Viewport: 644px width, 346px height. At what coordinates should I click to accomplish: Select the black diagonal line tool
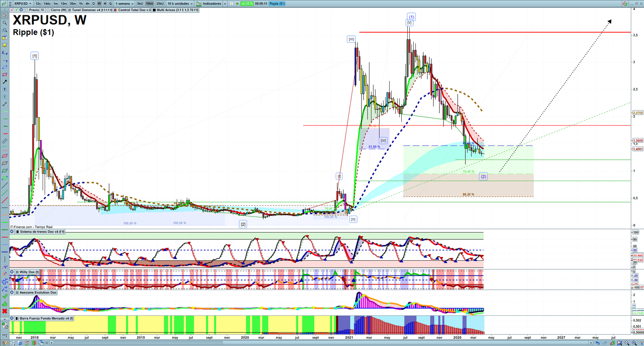click(4, 185)
